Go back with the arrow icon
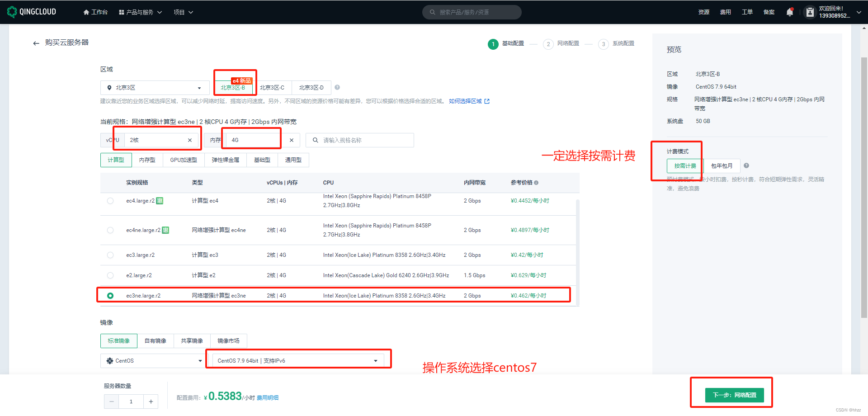The image size is (868, 416). point(36,43)
